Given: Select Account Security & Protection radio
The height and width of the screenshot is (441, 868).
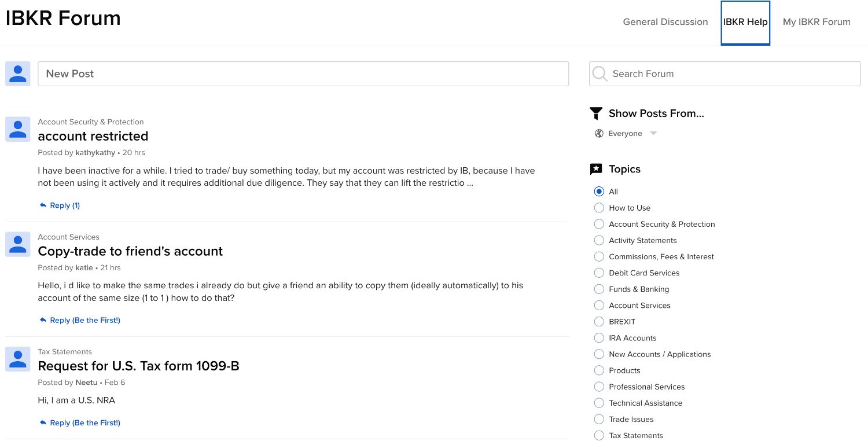Looking at the screenshot, I should pyautogui.click(x=599, y=224).
